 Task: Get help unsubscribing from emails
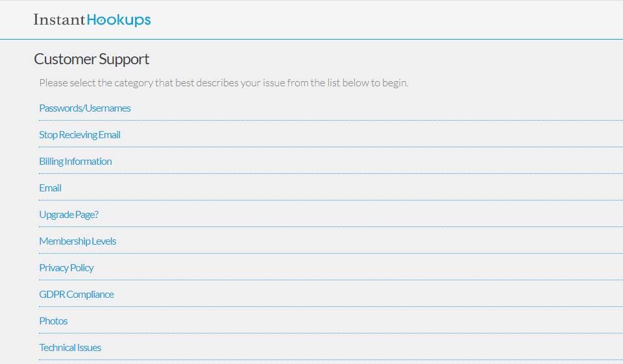coord(80,135)
